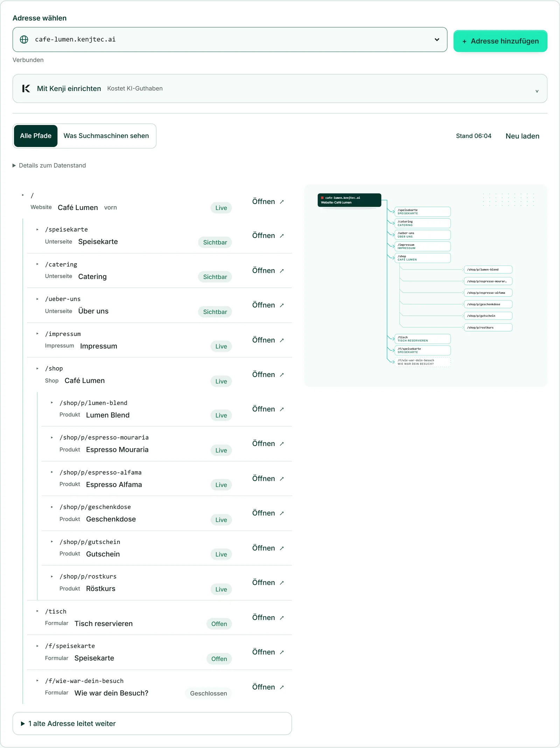Screen dimensions: 560x748
Task: Select the Alle Pfade tab
Action: coord(36,136)
